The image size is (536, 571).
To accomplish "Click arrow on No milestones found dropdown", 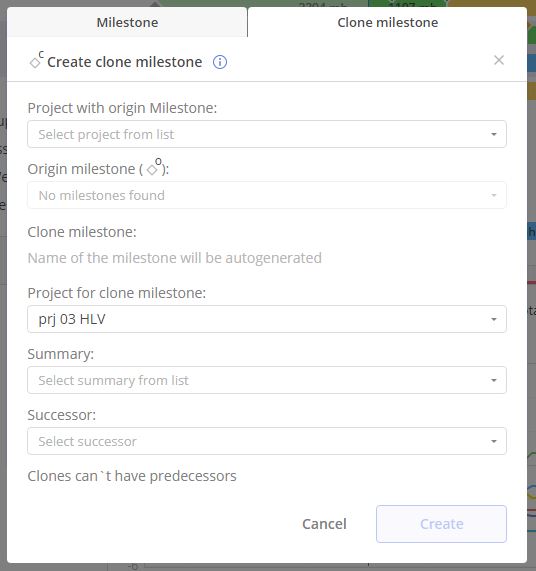I will click(x=494, y=195).
